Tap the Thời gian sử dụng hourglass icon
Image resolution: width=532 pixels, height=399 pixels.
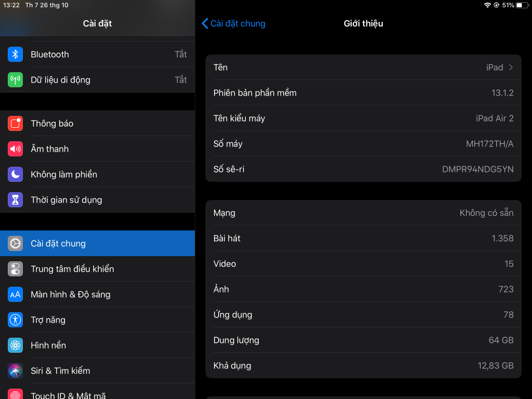tap(15, 200)
